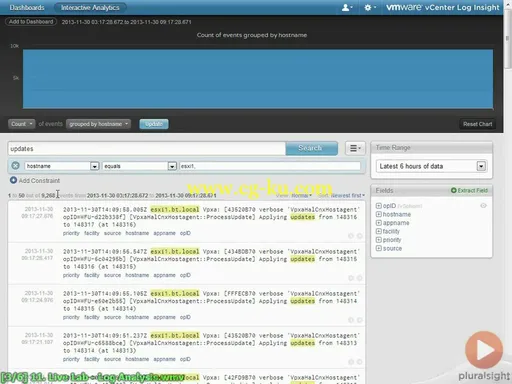Image resolution: width=512 pixels, height=384 pixels.
Task: Click Add to Dashboard button
Action: coord(31,22)
